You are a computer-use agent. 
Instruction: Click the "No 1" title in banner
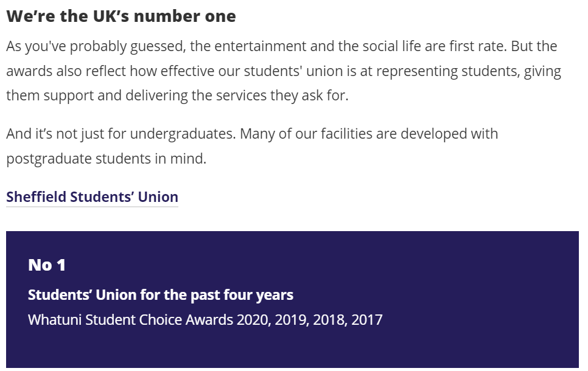[x=47, y=265]
